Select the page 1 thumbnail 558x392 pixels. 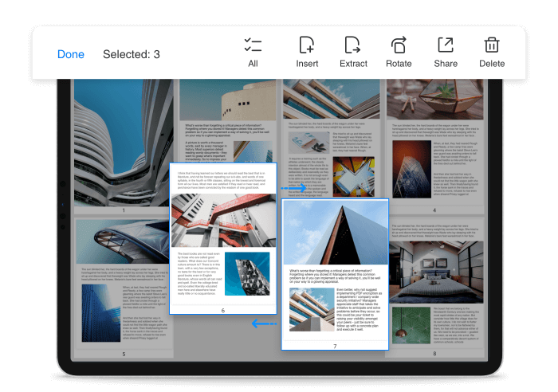123,143
